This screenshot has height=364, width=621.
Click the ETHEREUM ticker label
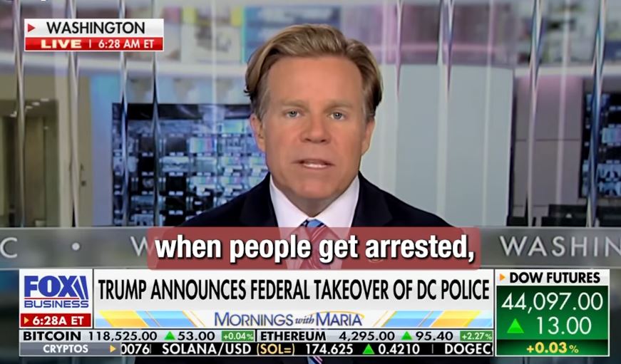(x=293, y=336)
